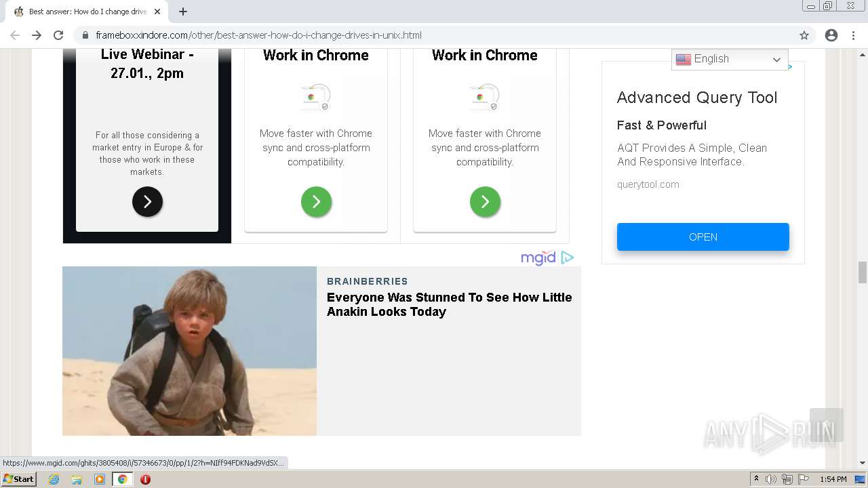Click the address bar URL

coord(258,35)
